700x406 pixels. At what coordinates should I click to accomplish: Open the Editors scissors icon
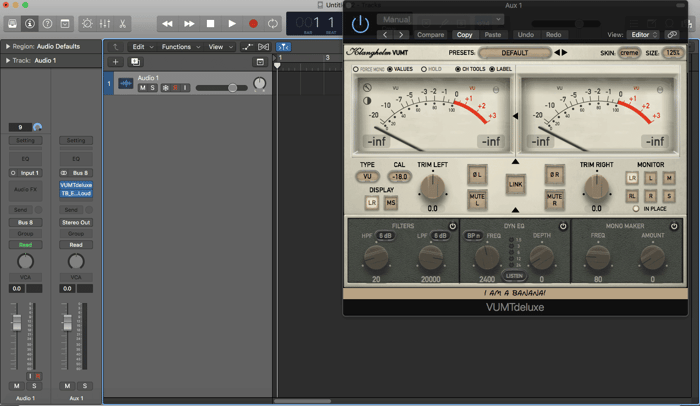122,24
